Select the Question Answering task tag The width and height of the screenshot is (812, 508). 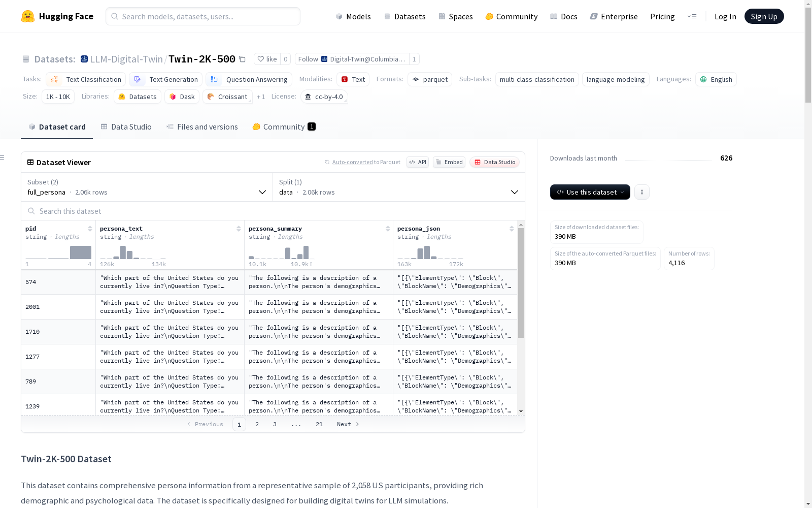[249, 79]
